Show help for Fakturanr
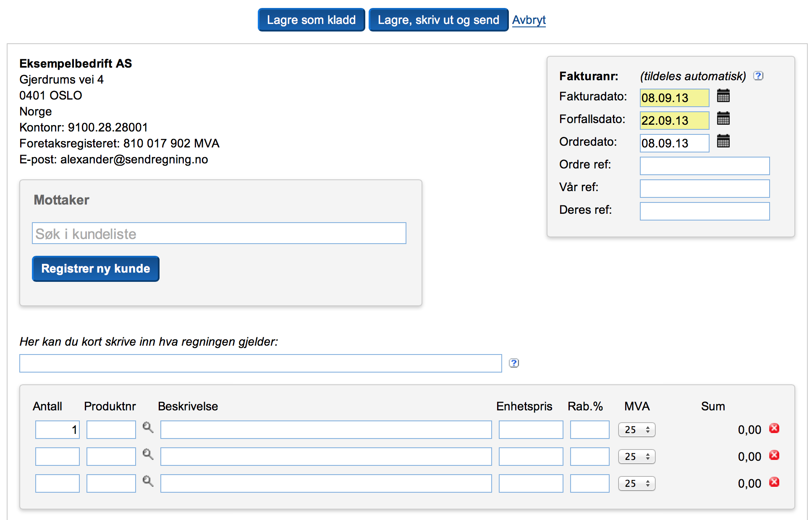Viewport: 812px width, 520px height. (x=758, y=76)
